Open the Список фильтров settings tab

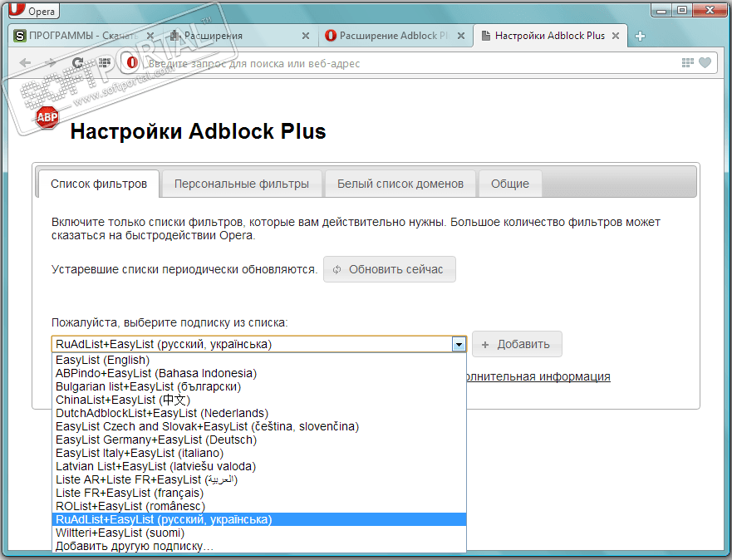(99, 184)
